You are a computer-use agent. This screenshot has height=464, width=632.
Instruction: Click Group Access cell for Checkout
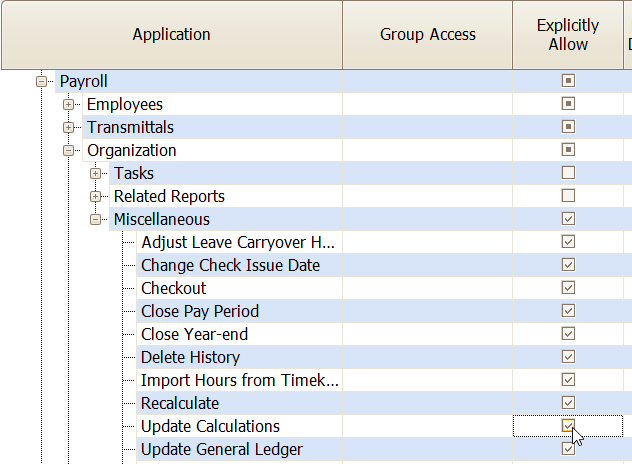pyautogui.click(x=428, y=288)
